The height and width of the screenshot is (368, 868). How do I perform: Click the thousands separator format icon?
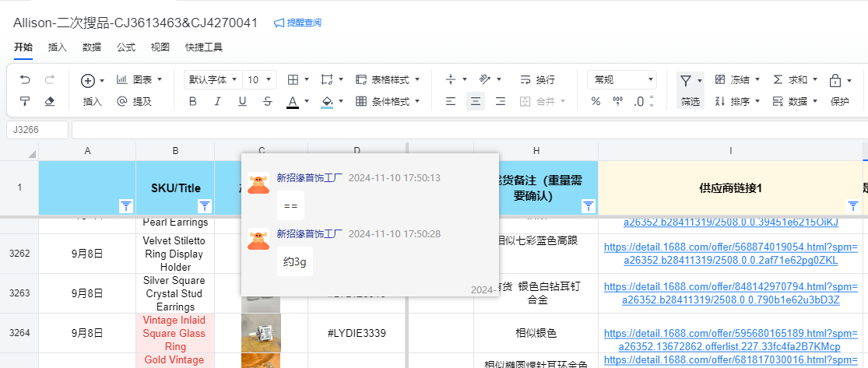tap(617, 101)
